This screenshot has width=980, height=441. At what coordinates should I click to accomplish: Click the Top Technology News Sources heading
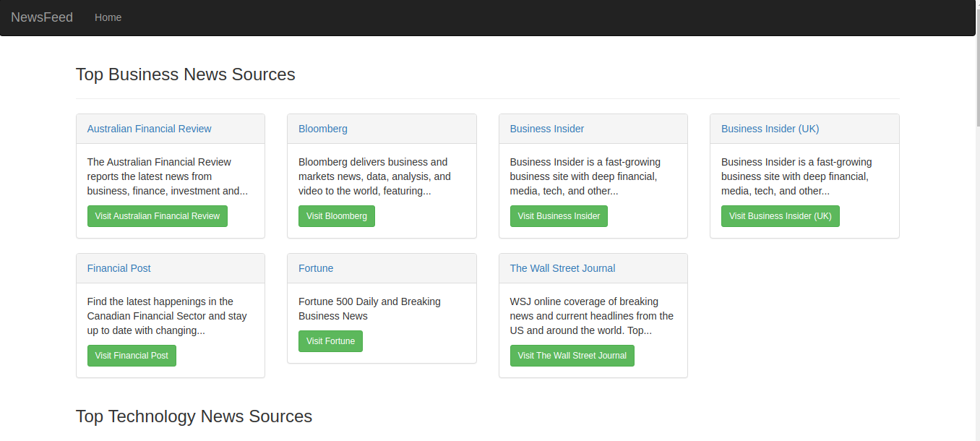pos(194,416)
